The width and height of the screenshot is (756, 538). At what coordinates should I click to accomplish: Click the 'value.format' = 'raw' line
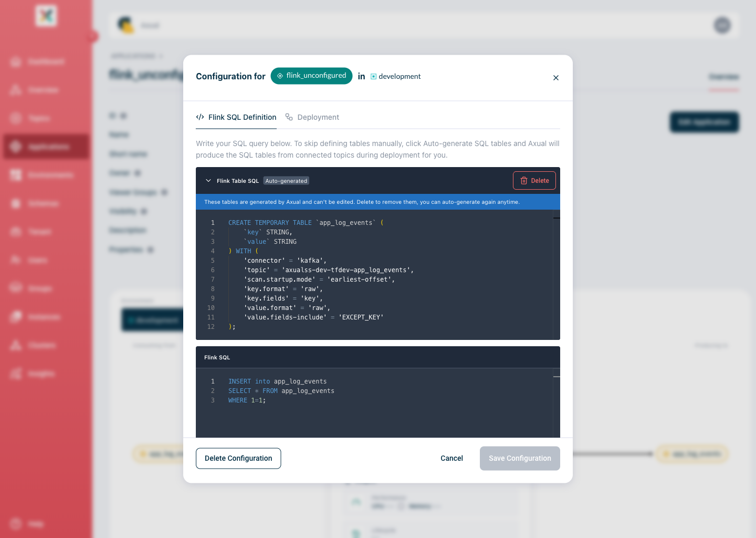[x=287, y=308]
